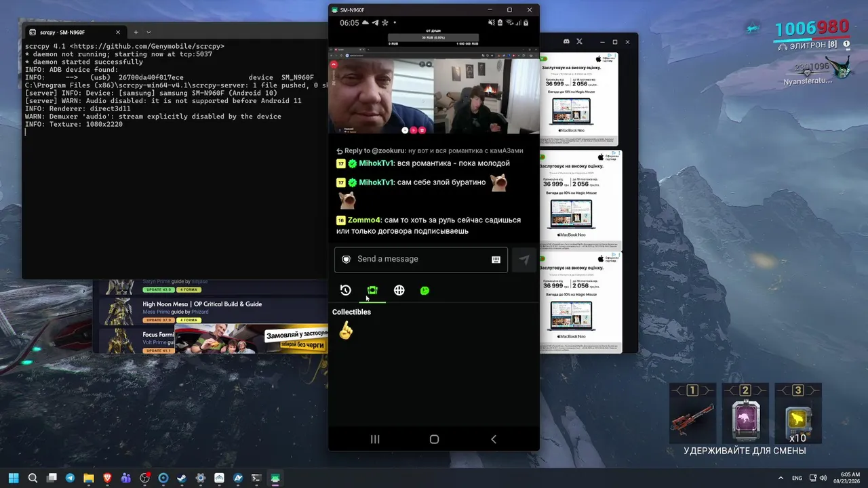Screen dimensions: 868x488
Task: Select the channel emotes tab icon
Action: [372, 290]
